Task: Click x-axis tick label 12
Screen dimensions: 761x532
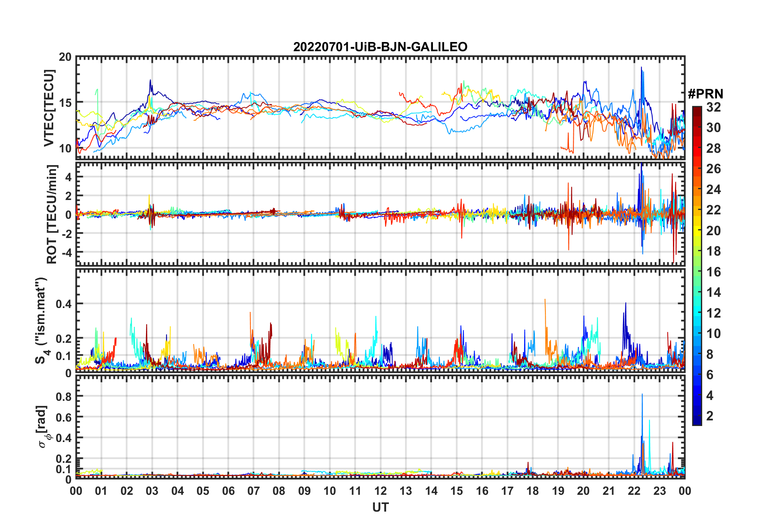Action: click(380, 491)
